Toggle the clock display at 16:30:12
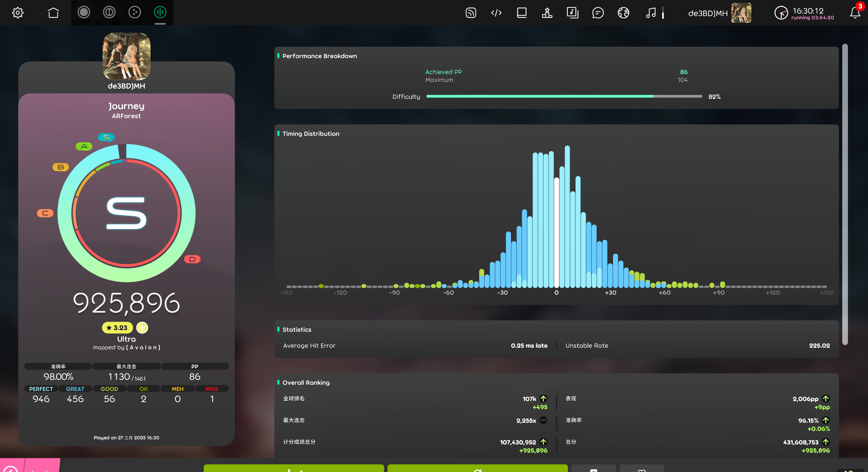Viewport: 868px width, 472px height. 804,13
